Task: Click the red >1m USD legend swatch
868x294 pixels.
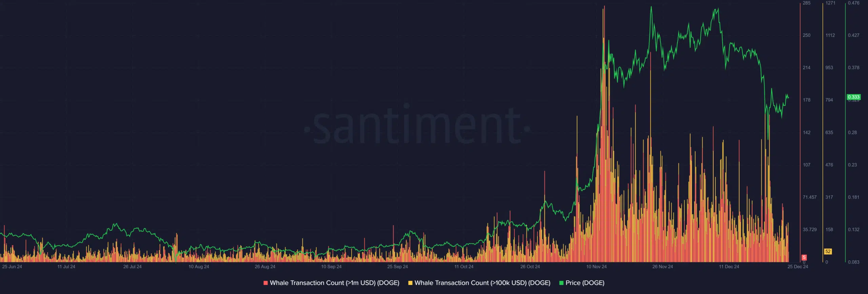Action: (265, 283)
